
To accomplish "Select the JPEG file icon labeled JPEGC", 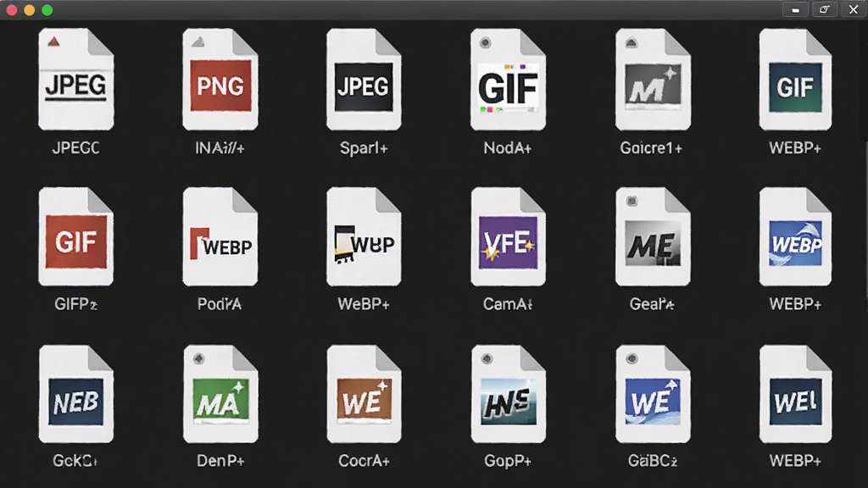I will 76,79.
